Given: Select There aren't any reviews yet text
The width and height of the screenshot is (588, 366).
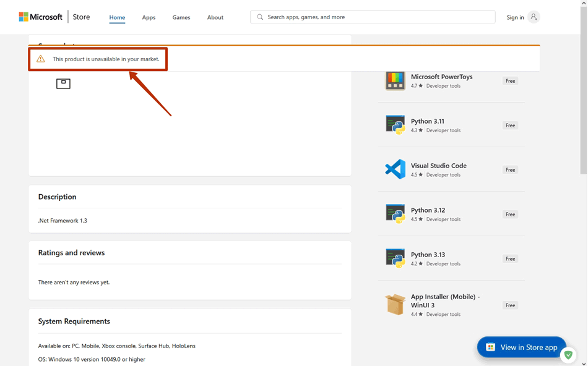Looking at the screenshot, I should click(x=74, y=283).
